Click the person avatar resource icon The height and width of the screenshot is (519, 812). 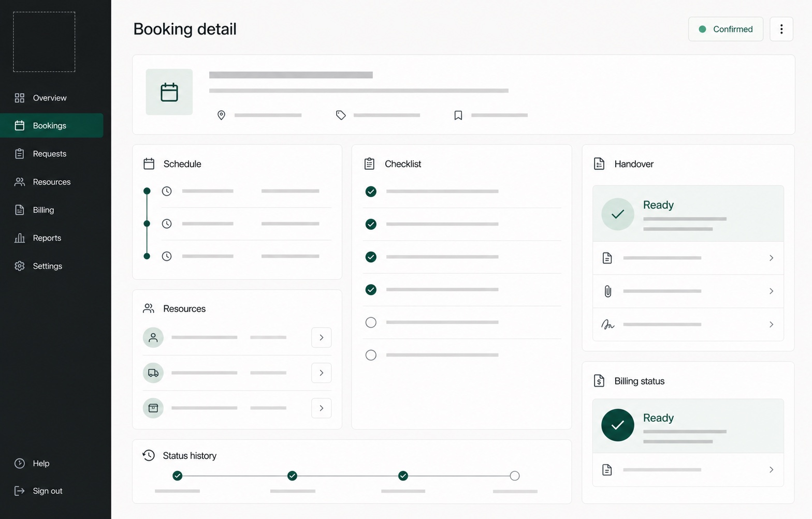pyautogui.click(x=153, y=337)
